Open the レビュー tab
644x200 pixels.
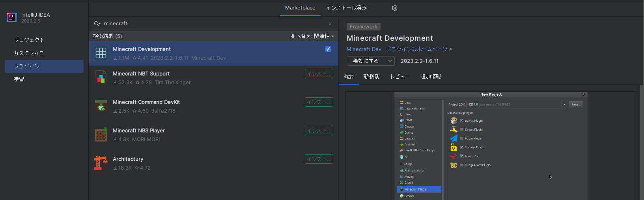(400, 76)
